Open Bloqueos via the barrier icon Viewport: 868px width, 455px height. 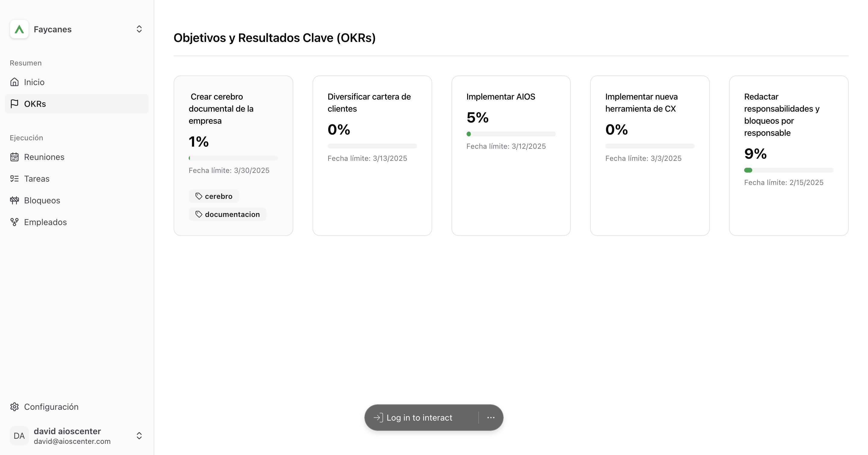(x=14, y=200)
